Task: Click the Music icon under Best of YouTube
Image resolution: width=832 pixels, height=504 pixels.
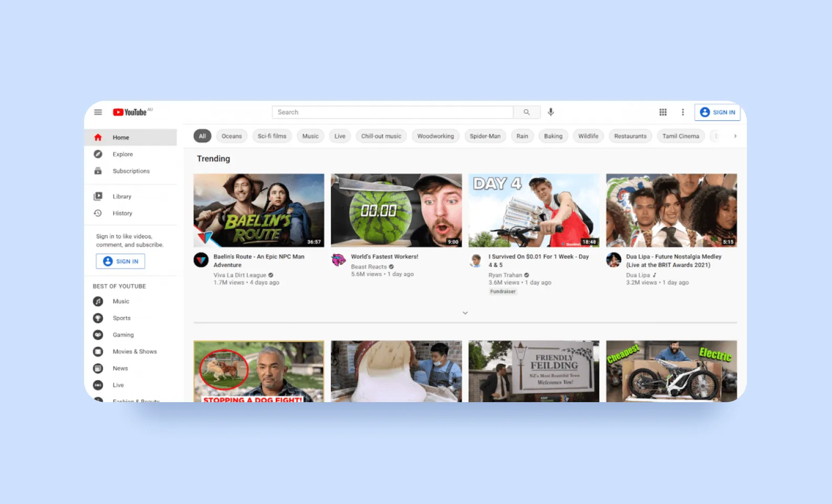Action: point(98,301)
